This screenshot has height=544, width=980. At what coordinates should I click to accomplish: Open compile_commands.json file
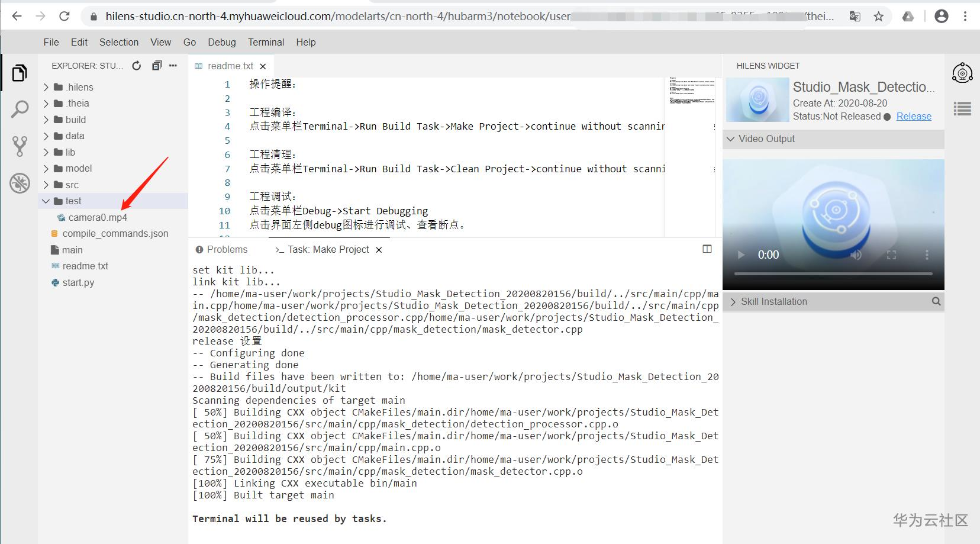115,233
